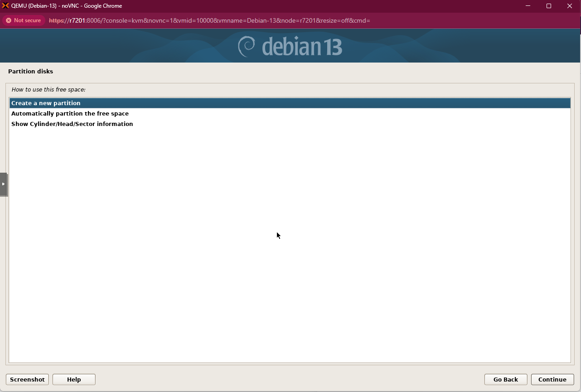
Task: Click the Go Back button
Action: click(x=505, y=379)
